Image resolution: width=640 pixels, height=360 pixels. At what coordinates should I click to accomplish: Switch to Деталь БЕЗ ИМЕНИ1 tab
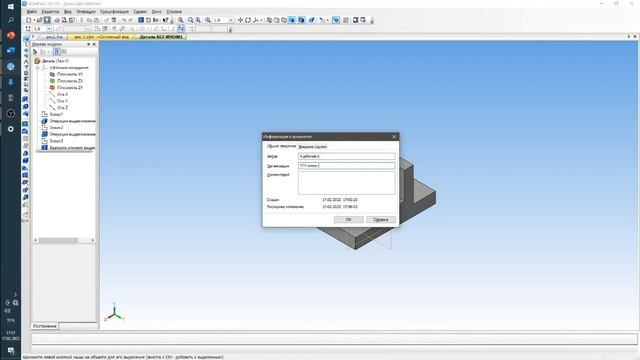point(161,37)
